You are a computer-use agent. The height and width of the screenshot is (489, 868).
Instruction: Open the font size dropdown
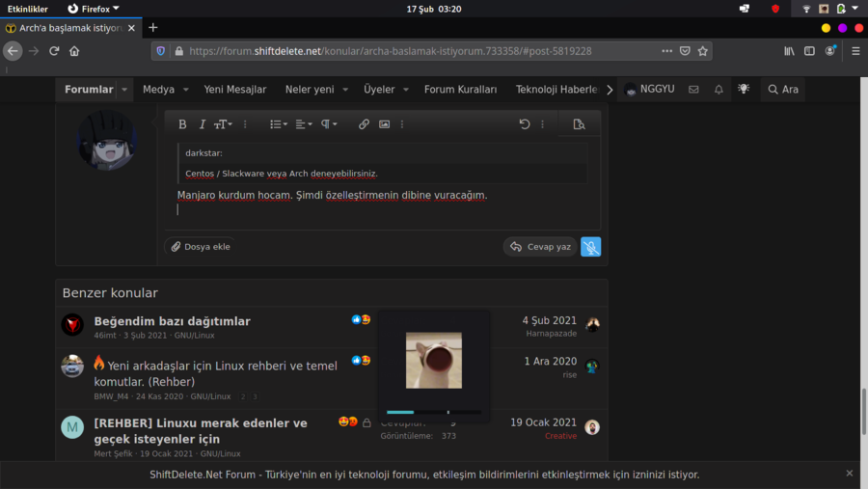(x=223, y=124)
